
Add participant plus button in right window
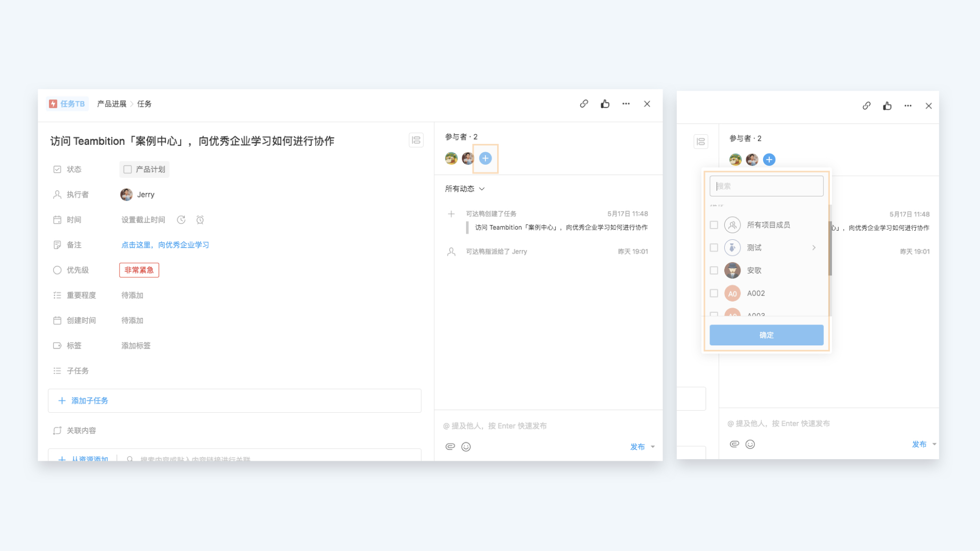tap(769, 160)
